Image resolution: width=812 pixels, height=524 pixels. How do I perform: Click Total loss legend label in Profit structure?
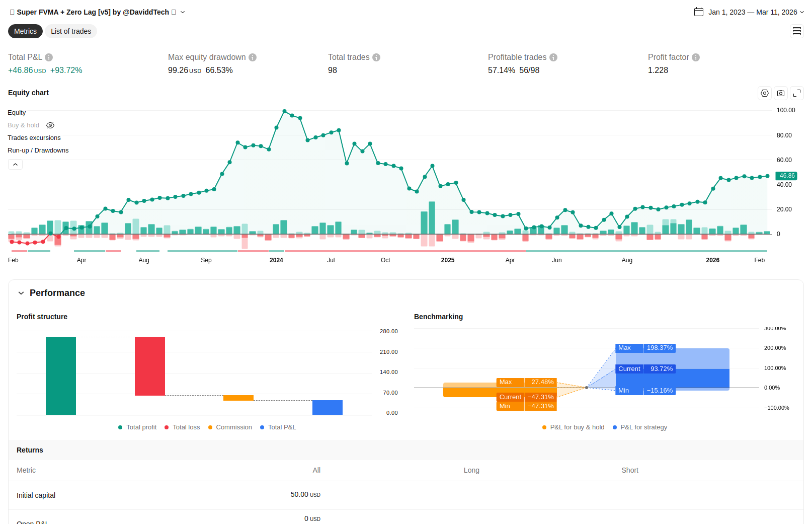(186, 427)
